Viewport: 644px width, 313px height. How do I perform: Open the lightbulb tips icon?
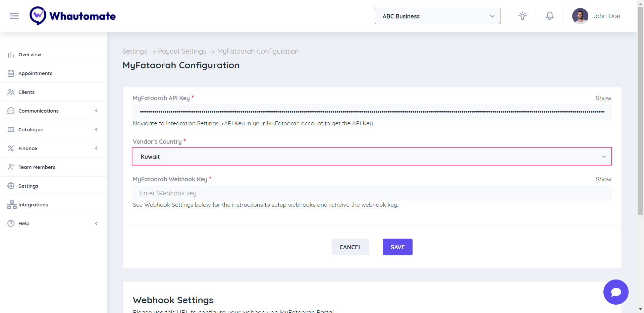(x=522, y=16)
